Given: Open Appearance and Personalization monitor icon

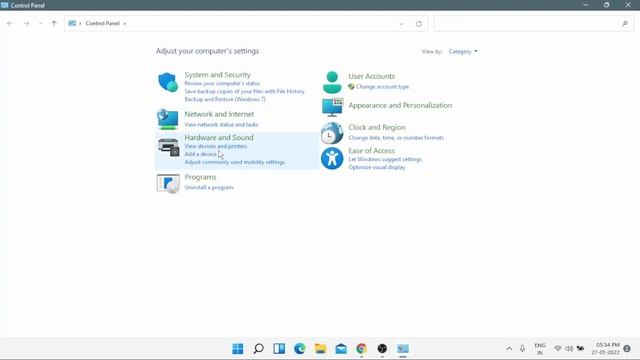Looking at the screenshot, I should tap(332, 107).
